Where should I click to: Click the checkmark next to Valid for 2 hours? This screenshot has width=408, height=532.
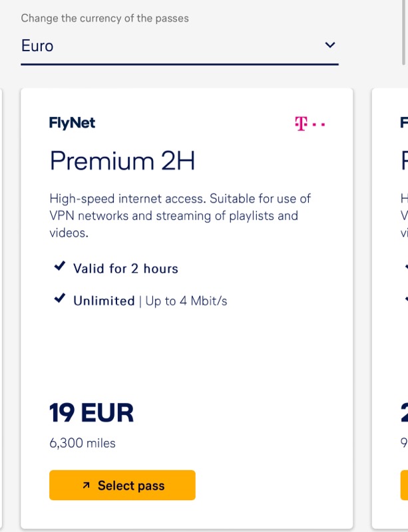60,266
